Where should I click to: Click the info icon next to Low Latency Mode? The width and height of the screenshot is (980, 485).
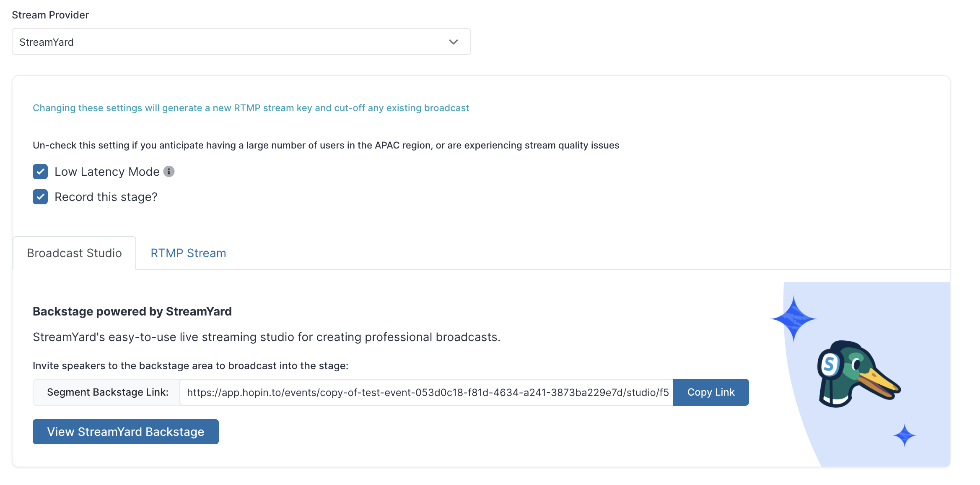point(169,172)
